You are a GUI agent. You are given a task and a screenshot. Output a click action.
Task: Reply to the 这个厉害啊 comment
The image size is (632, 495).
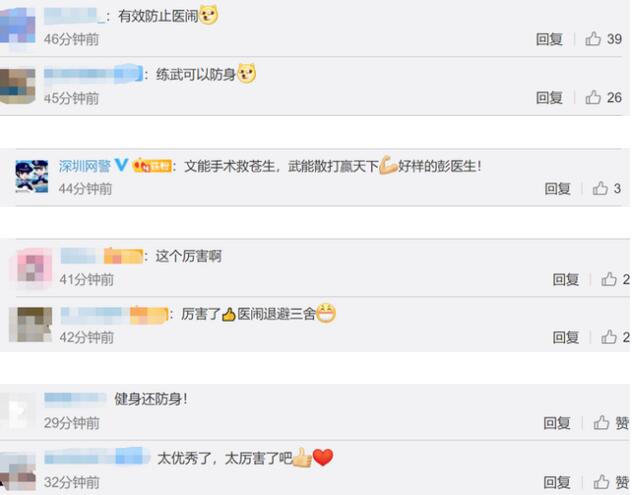(565, 279)
